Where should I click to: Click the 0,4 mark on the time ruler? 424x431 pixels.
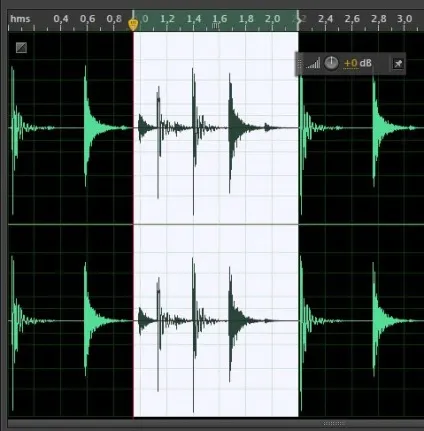pyautogui.click(x=61, y=19)
